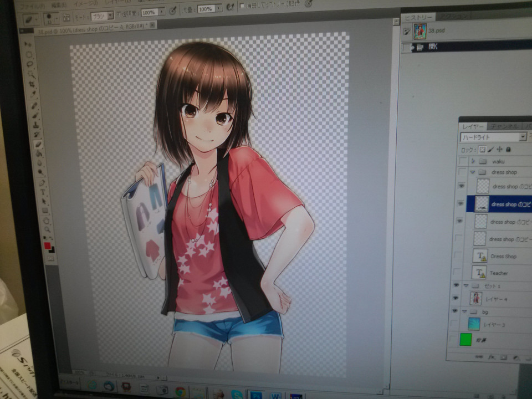Open Internet Explorer from the taskbar
Image resolution: width=532 pixels, height=399 pixels.
point(91,385)
